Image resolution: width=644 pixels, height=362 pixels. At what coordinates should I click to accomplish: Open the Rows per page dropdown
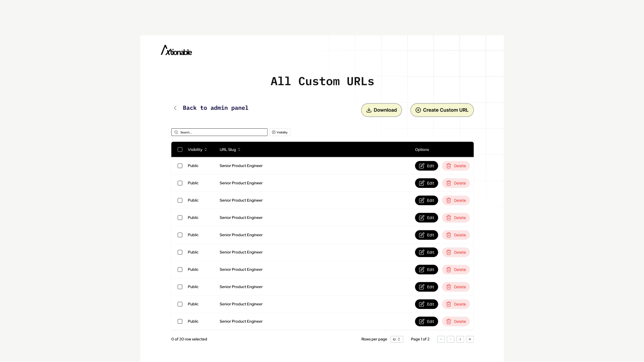pos(396,339)
